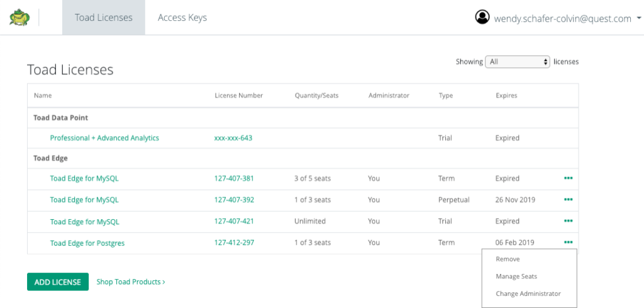Open the Toad Edge for Postgres link
The height and width of the screenshot is (308, 644).
pyautogui.click(x=87, y=243)
